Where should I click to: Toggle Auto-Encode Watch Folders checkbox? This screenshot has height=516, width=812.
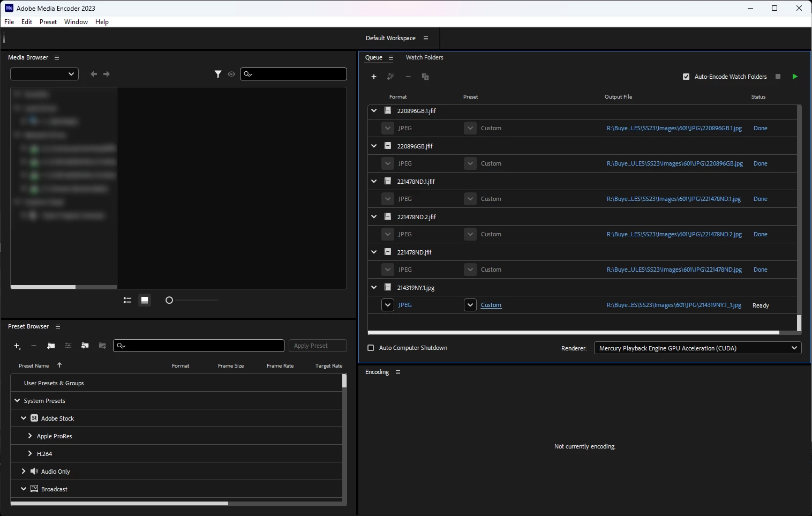(686, 77)
